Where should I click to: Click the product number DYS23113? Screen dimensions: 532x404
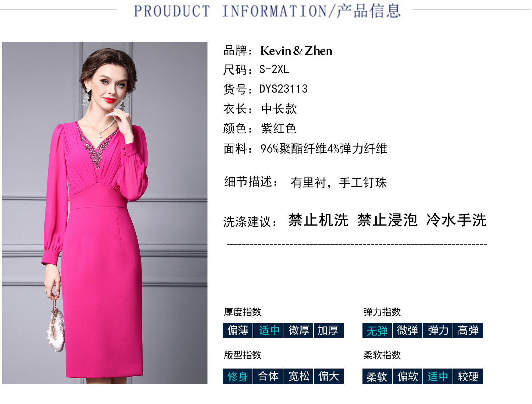(x=283, y=89)
